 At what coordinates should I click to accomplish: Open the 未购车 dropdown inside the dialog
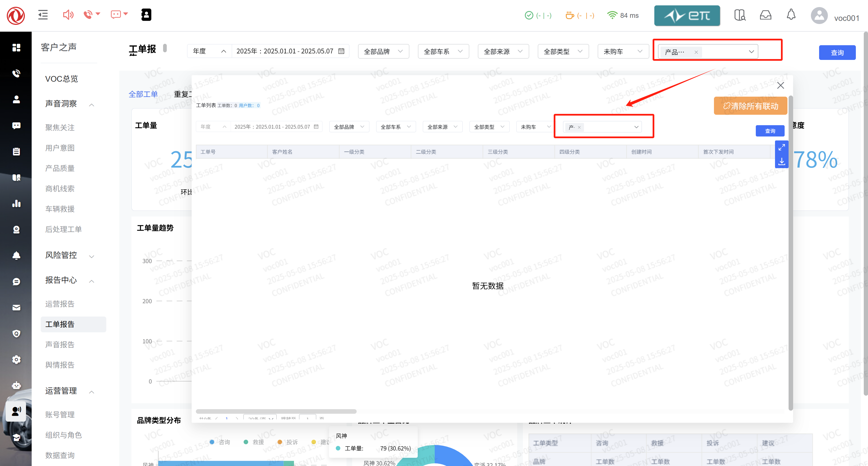click(x=536, y=127)
